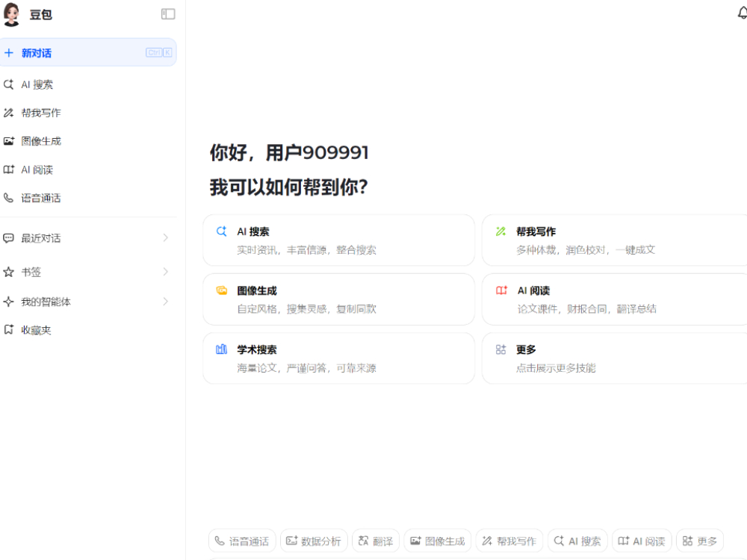Start a new chat with 新对话
This screenshot has height=560, width=747.
(88, 52)
